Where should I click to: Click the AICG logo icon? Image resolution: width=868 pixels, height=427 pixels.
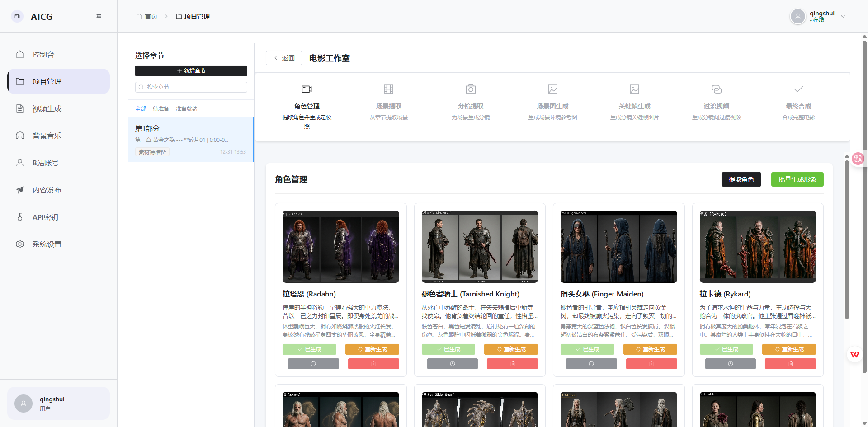pyautogui.click(x=17, y=16)
